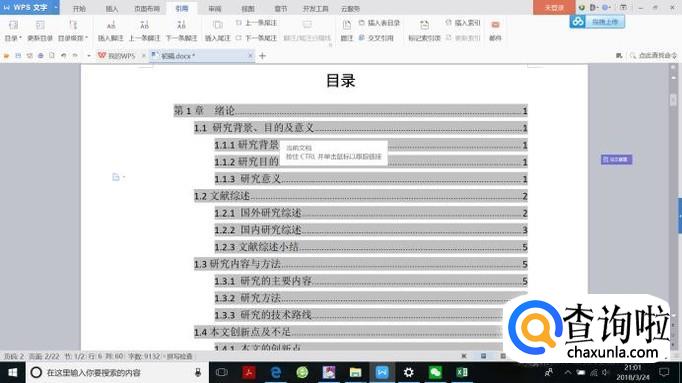
Task: Open WPS 文字 application menu arrow
Action: [x=56, y=7]
